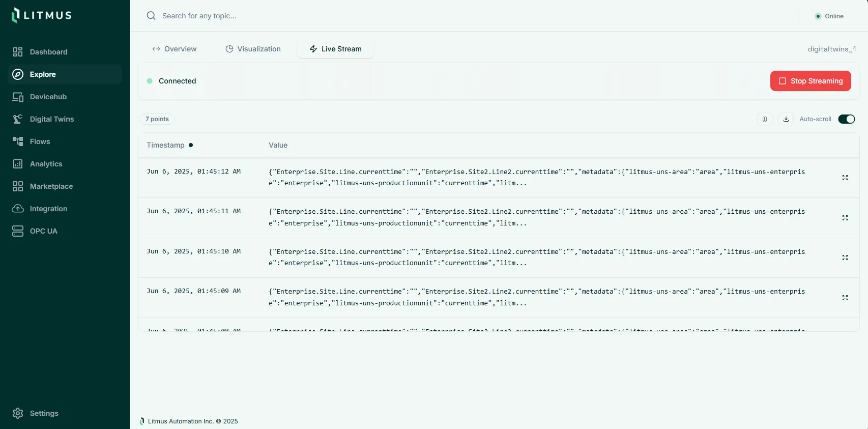The height and width of the screenshot is (429, 868).
Task: Select the 01:45:11 AM timestamp
Action: pos(194,211)
